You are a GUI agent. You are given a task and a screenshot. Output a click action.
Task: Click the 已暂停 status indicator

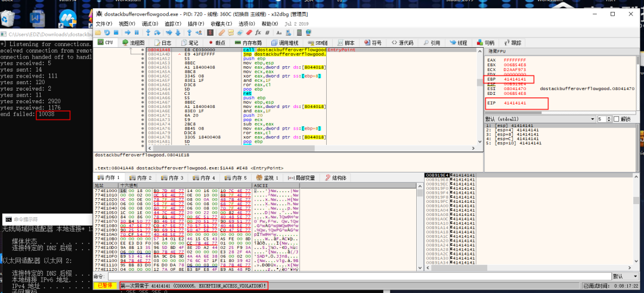106,286
